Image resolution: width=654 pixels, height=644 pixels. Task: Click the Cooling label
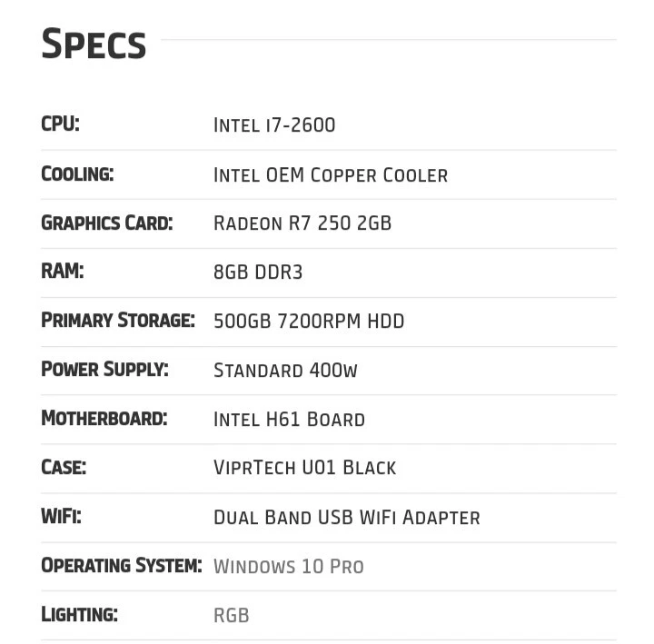coord(77,173)
